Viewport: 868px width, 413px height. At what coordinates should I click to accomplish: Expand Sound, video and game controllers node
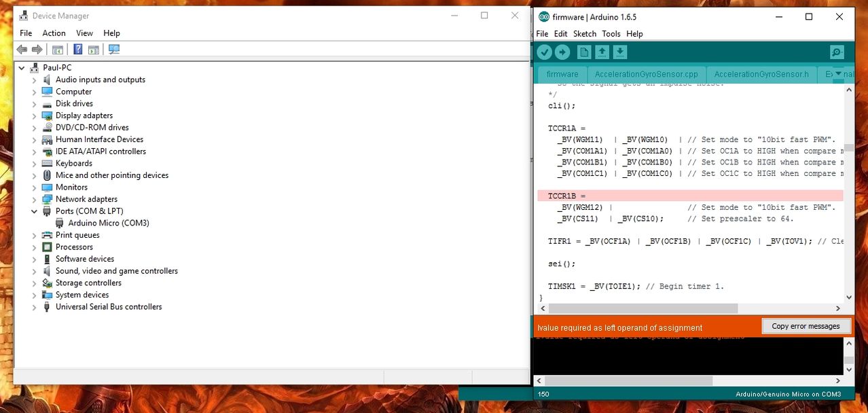tap(34, 271)
